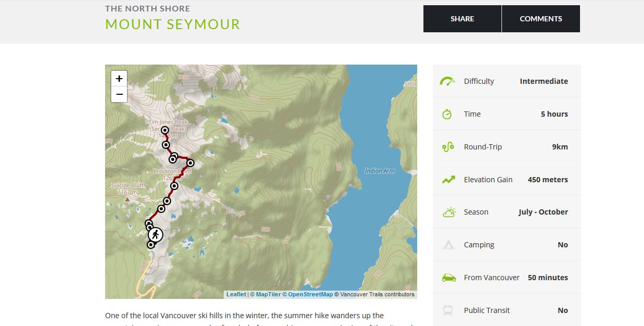This screenshot has height=326, width=644.
Task: Click the Round-Trip route icon
Action: [x=448, y=147]
